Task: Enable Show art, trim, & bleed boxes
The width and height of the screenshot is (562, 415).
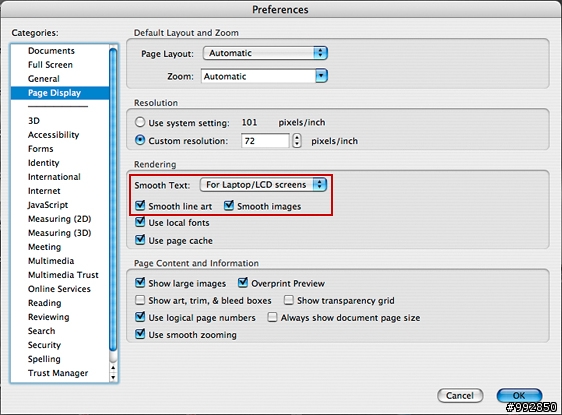Action: pyautogui.click(x=140, y=300)
